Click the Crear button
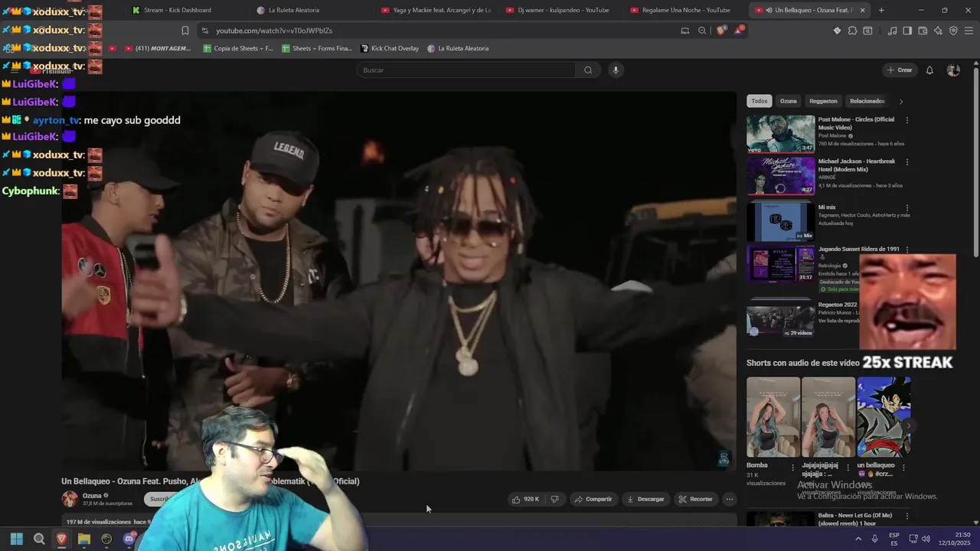 coord(900,70)
